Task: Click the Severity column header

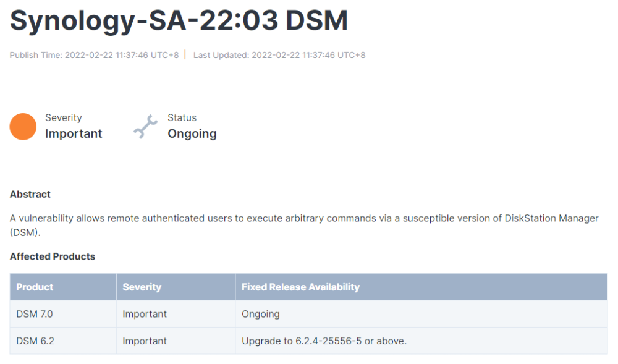Action: (142, 287)
